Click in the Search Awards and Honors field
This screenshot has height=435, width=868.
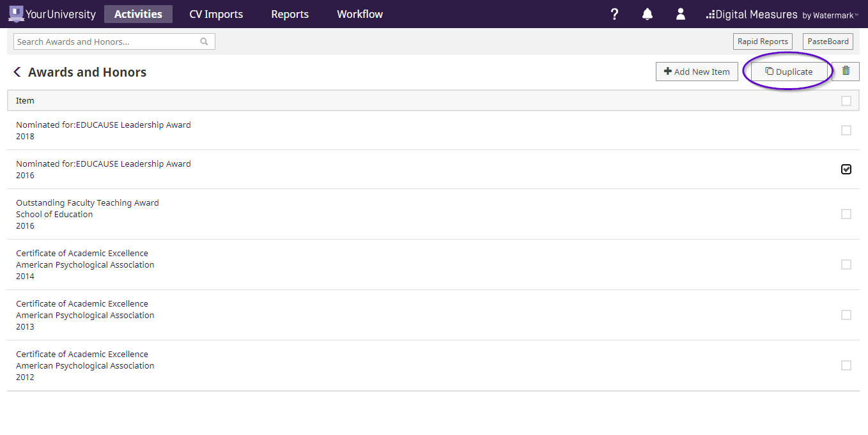[x=105, y=42]
